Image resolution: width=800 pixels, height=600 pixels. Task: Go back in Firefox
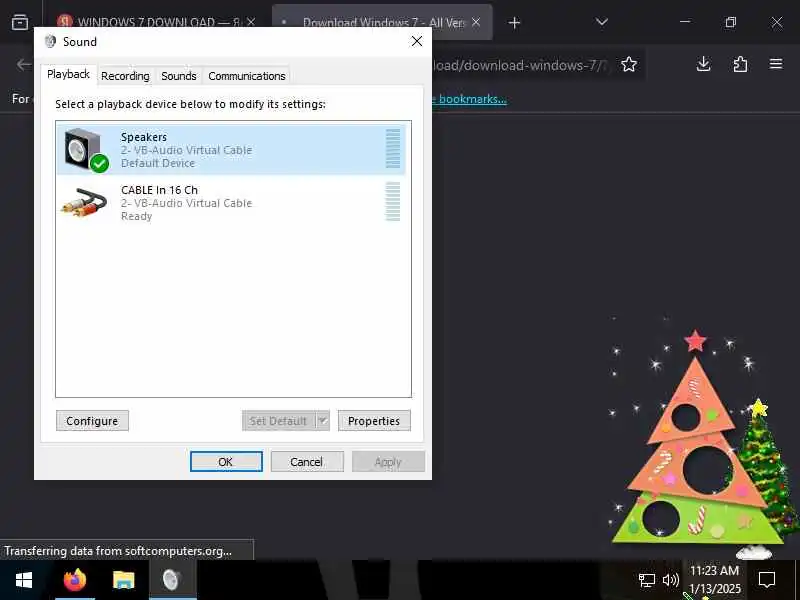coord(23,64)
